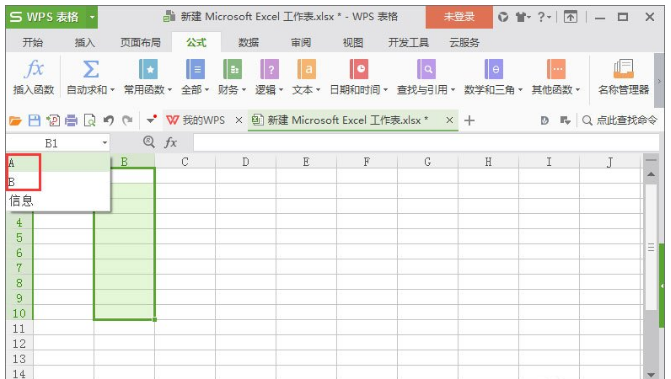Viewport: 671px width, 379px height.
Task: Expand the 数学和三角 dropdown arrow
Action: 520,90
